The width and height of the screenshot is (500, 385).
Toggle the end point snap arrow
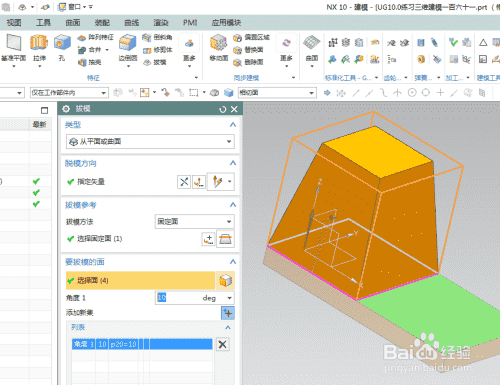point(356,93)
